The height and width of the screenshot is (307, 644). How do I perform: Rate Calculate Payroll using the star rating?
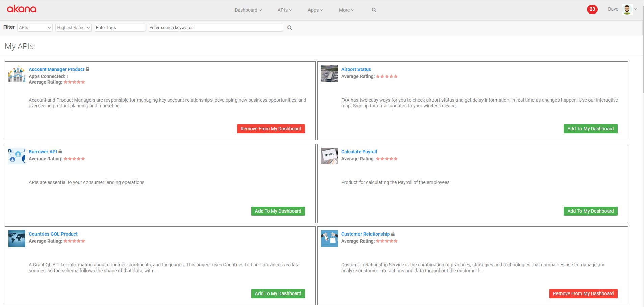(387, 159)
